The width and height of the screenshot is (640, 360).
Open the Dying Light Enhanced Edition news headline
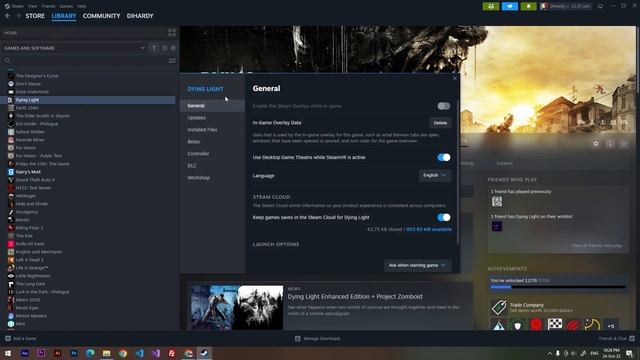[355, 297]
